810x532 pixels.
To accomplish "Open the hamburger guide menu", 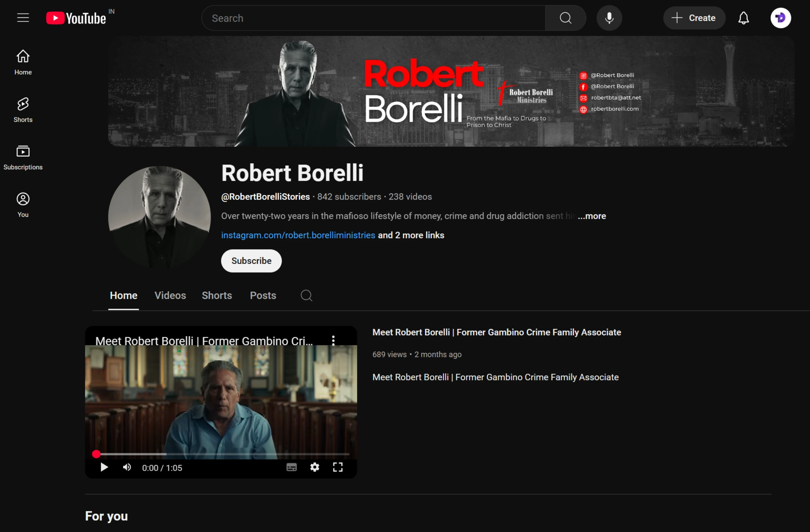I will coord(23,18).
